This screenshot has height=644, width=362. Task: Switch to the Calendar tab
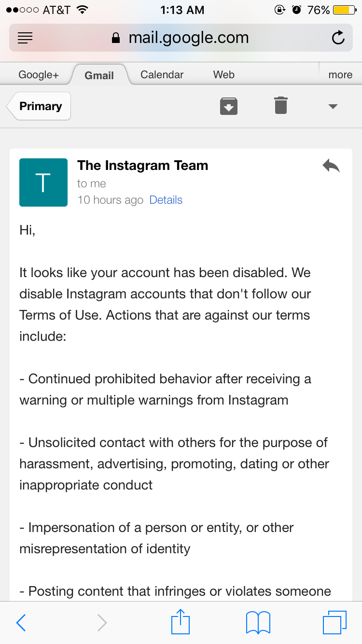pos(162,74)
